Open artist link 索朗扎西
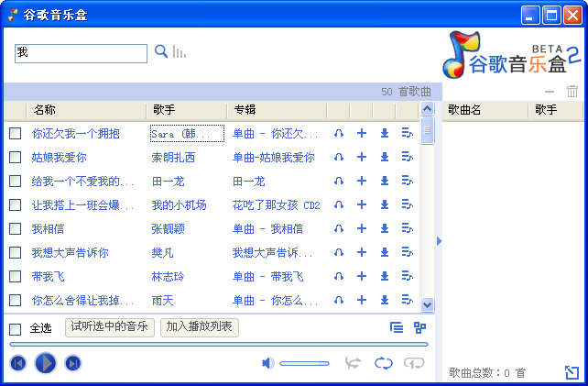588x386 pixels. pos(173,157)
